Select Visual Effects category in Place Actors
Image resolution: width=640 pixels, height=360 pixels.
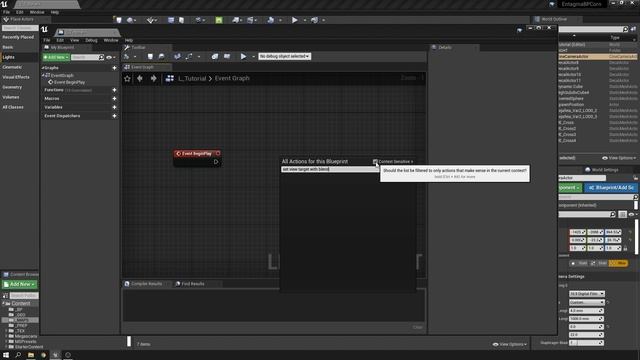[x=16, y=77]
